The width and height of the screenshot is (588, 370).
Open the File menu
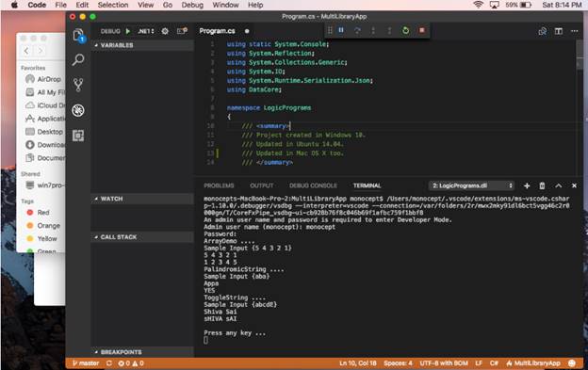point(60,5)
